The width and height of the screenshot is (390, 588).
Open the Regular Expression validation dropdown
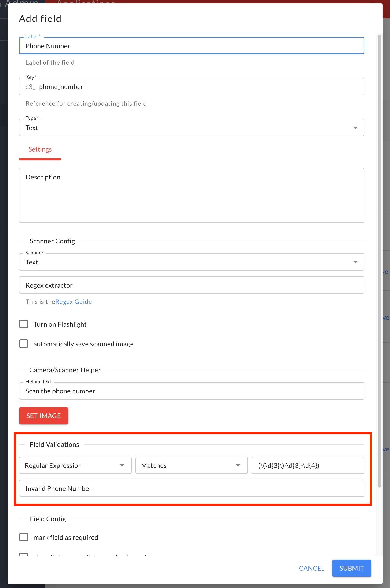[75, 465]
